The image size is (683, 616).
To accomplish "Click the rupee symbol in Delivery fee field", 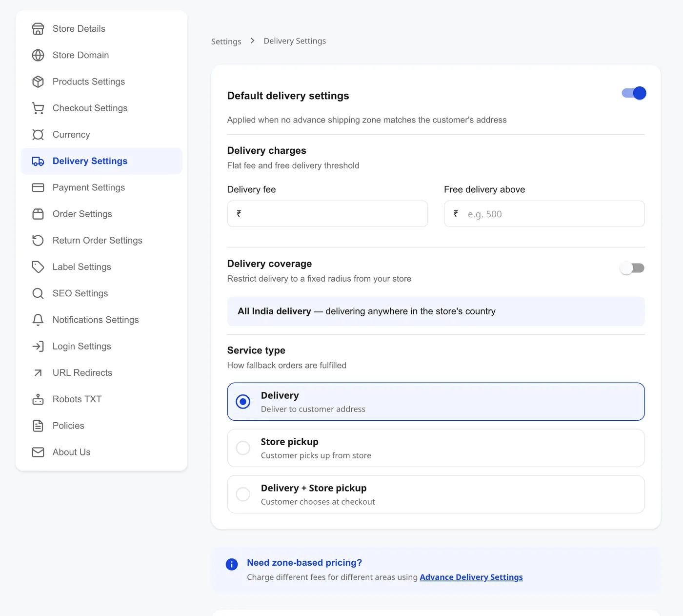I will click(239, 214).
